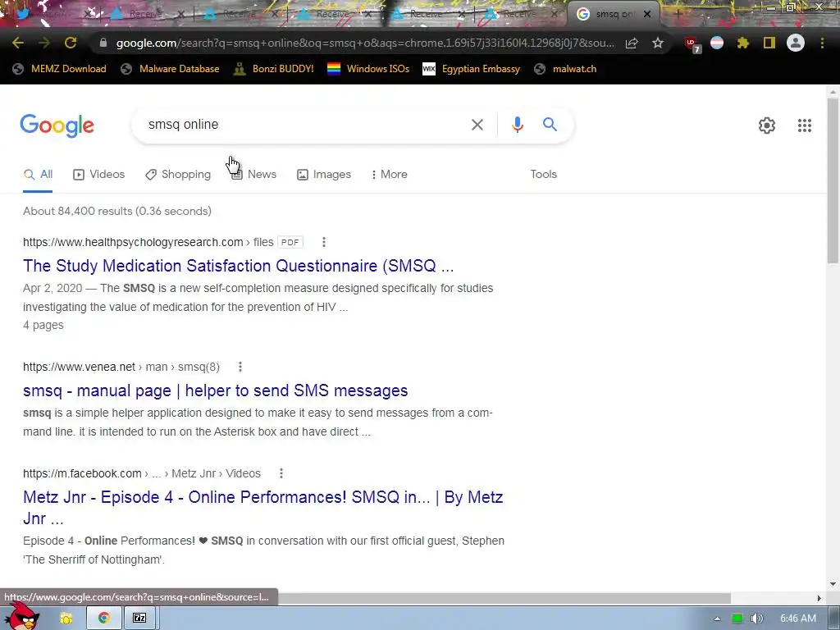840x630 pixels.
Task: Click the horizontal scrollbar thumb
Action: point(504,598)
